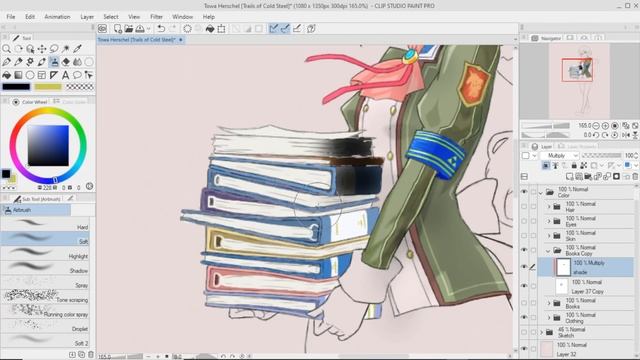Click the transparent color swatch
This screenshot has width=640, height=360.
point(80,87)
